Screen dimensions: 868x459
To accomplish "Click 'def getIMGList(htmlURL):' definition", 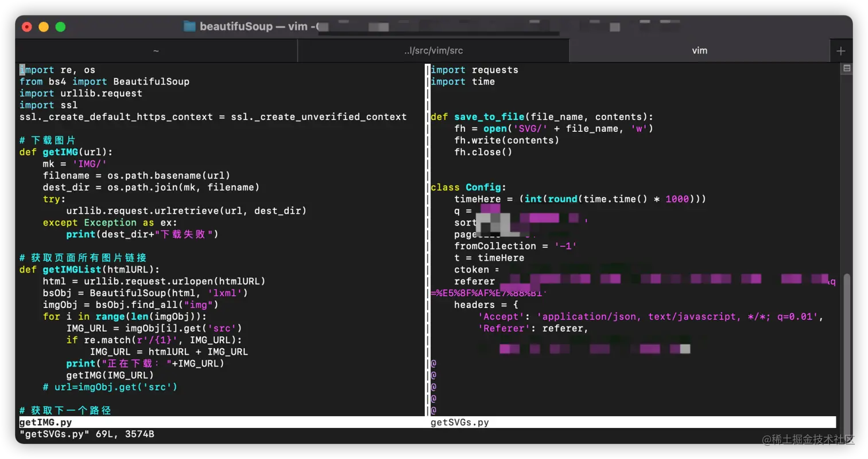I will [x=90, y=269].
